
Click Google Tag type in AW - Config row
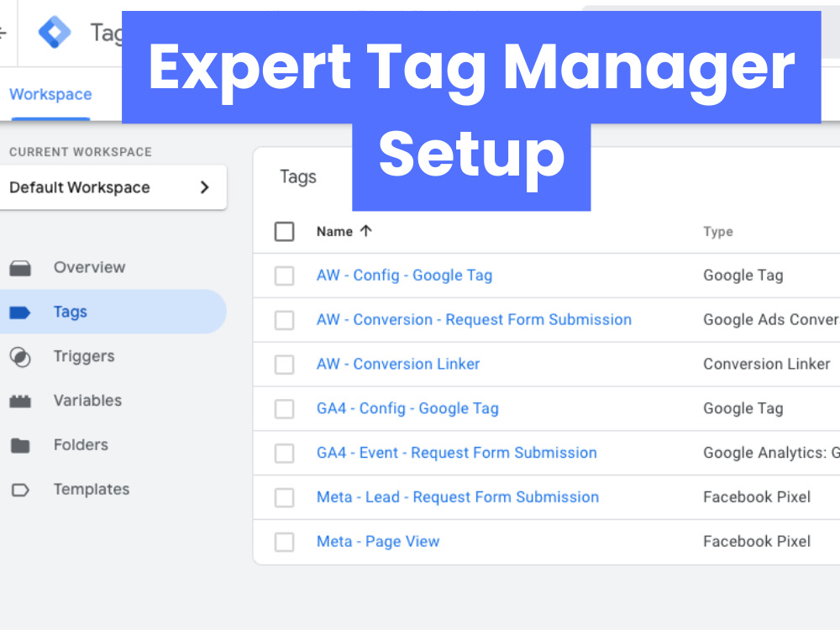[743, 276]
